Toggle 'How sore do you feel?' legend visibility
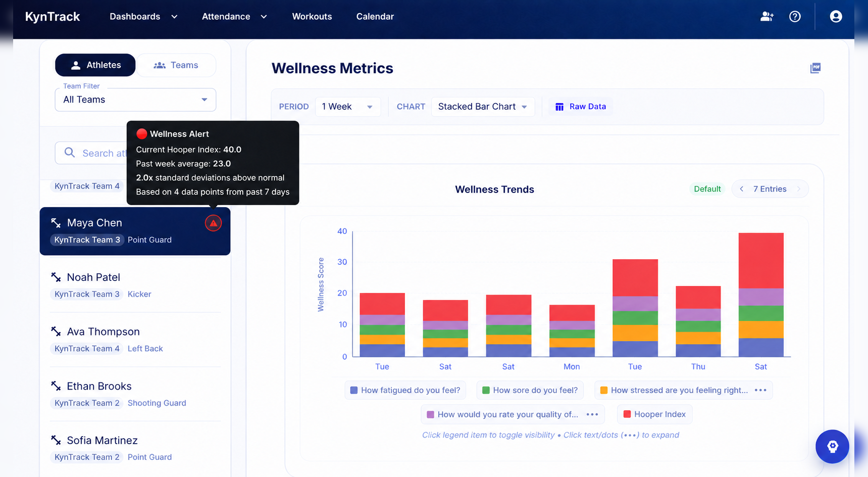 (x=530, y=390)
